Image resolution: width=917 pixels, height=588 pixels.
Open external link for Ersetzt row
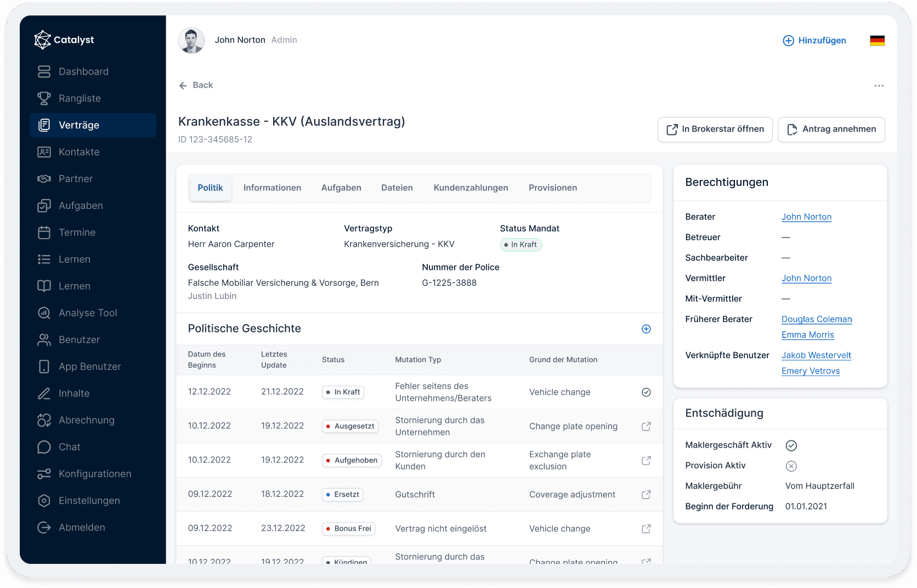646,495
